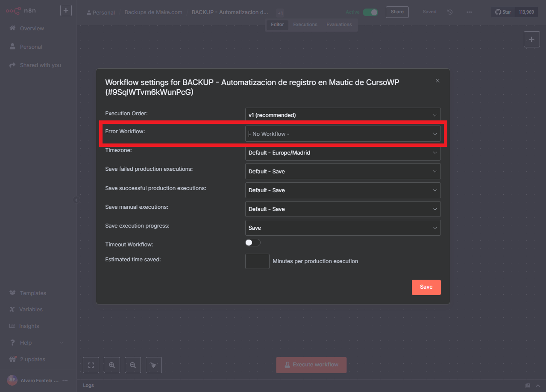Click the +1 tag badge
The image size is (546, 392).
(280, 13)
